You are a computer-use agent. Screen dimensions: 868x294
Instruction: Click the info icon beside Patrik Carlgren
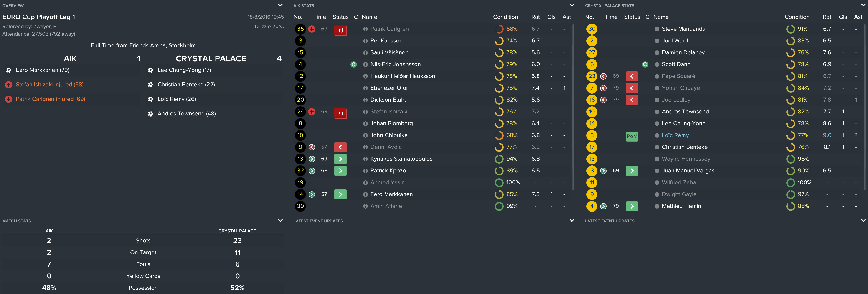coord(365,29)
